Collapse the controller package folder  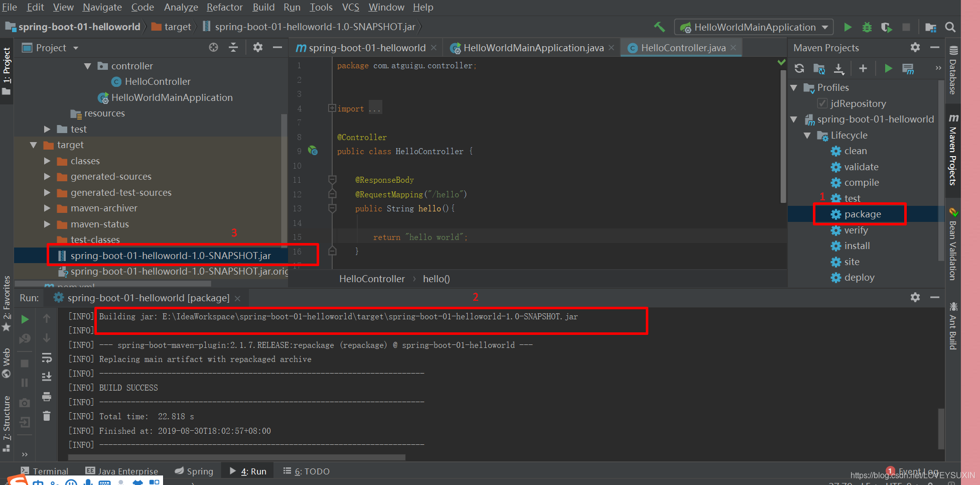click(x=88, y=66)
